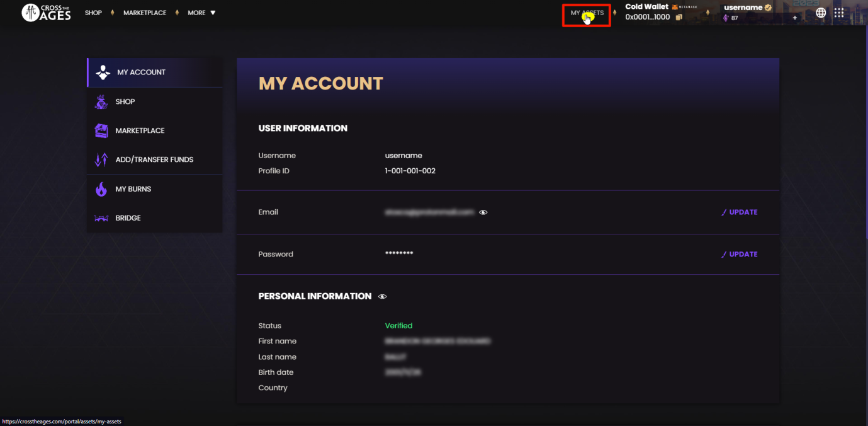Reveal the hidden email address
This screenshot has height=426, width=868.
pyautogui.click(x=483, y=212)
